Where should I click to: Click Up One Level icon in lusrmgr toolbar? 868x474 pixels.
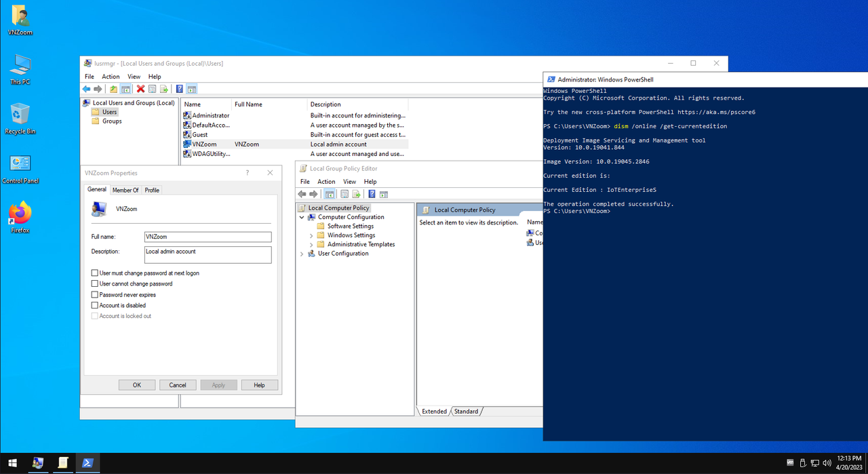pos(113,89)
